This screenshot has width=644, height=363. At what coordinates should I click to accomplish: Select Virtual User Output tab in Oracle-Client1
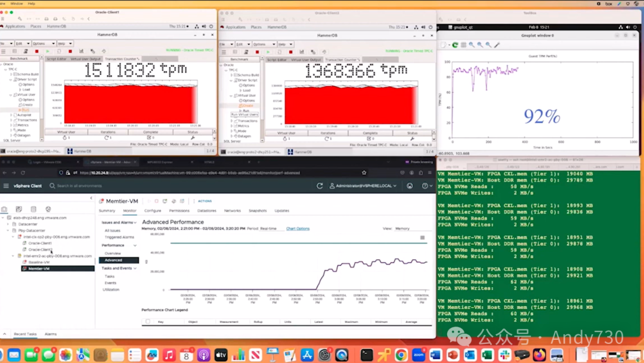(85, 59)
